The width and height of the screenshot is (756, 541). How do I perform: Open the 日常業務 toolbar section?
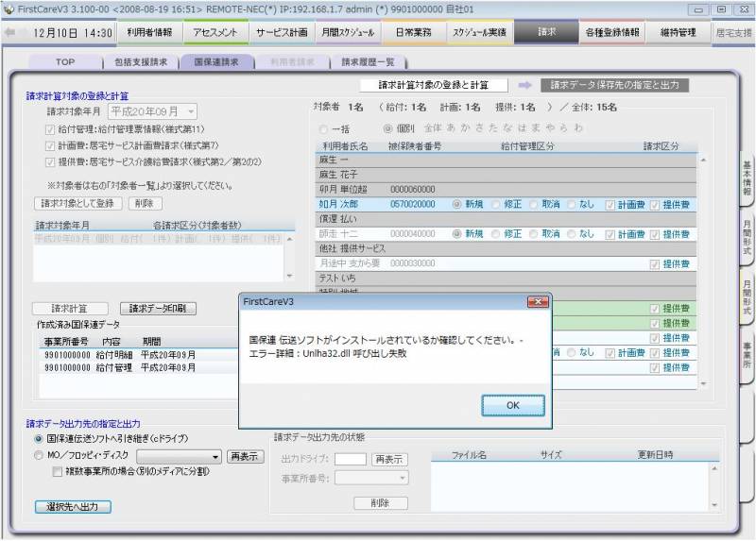(x=413, y=32)
